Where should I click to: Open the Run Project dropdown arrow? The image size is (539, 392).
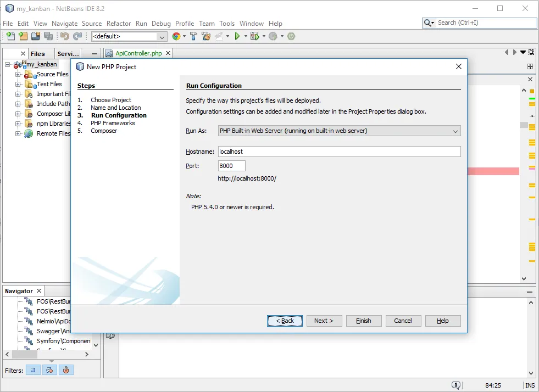[x=246, y=36]
